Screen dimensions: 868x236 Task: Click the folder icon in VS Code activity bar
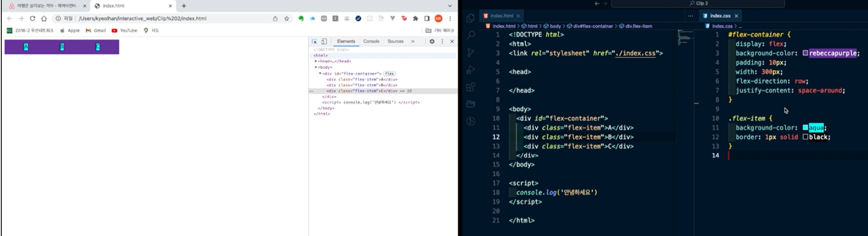coord(470,104)
